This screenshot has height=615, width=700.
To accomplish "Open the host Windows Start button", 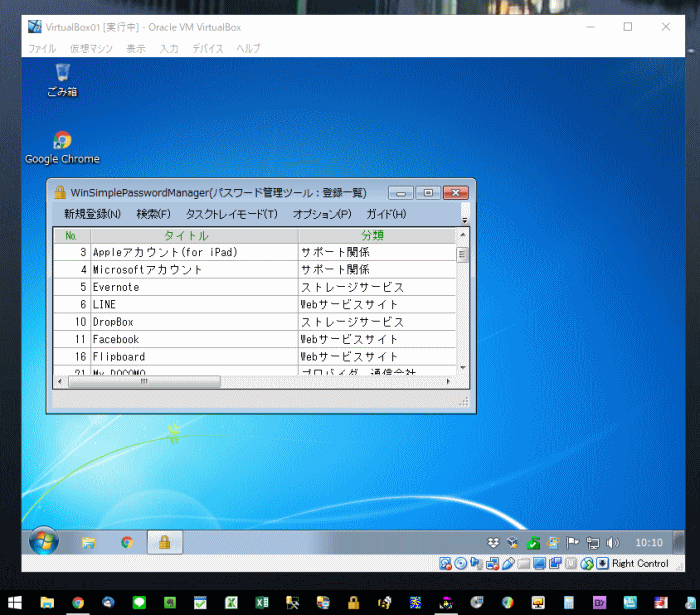I will (x=15, y=603).
